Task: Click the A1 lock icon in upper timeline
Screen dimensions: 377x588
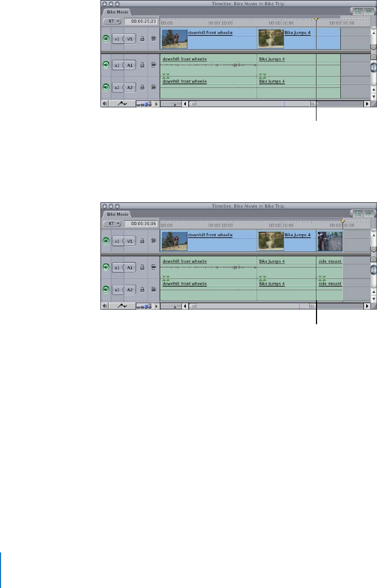Action: click(142, 65)
